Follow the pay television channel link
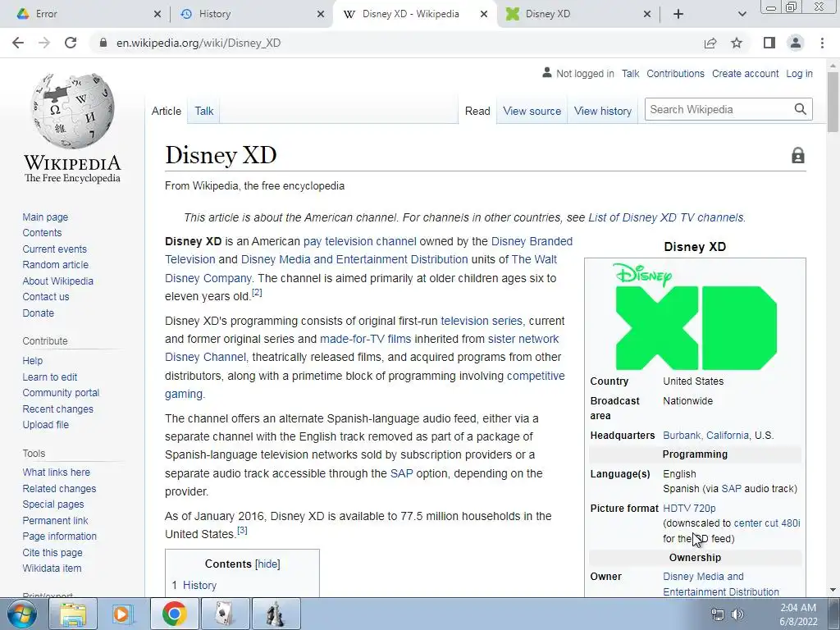The height and width of the screenshot is (630, 840). pyautogui.click(x=359, y=241)
